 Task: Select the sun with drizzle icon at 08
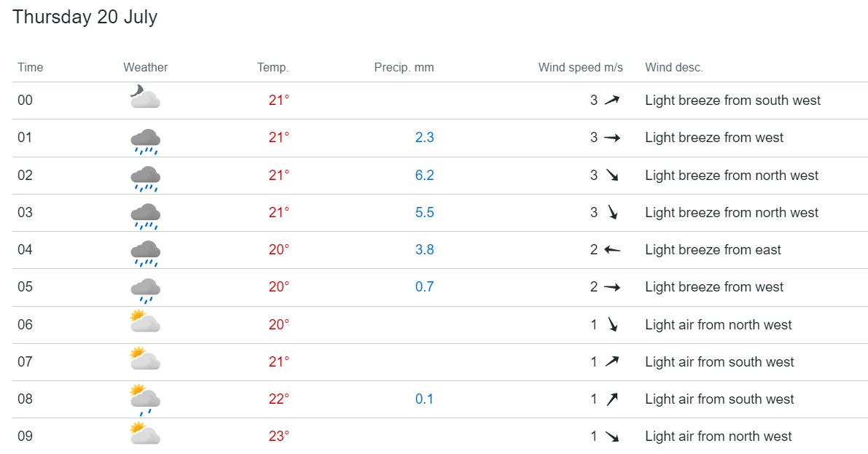coord(145,400)
